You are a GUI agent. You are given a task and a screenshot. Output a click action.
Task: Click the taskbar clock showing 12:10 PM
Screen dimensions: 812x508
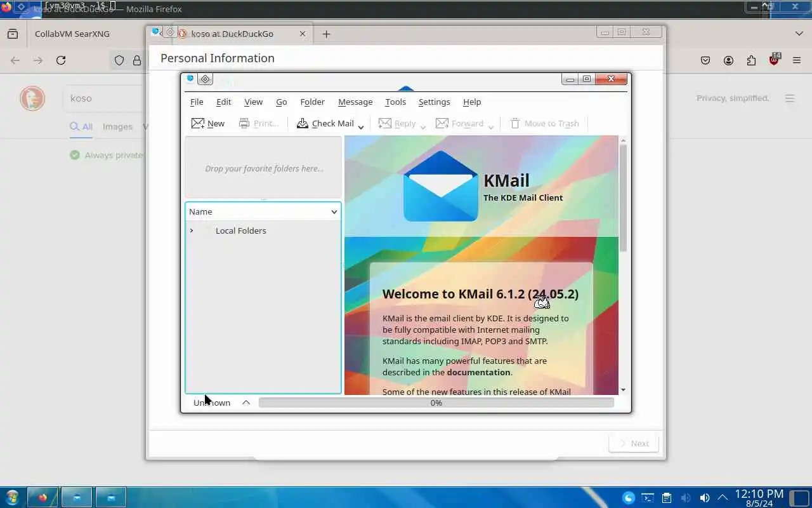(x=759, y=497)
